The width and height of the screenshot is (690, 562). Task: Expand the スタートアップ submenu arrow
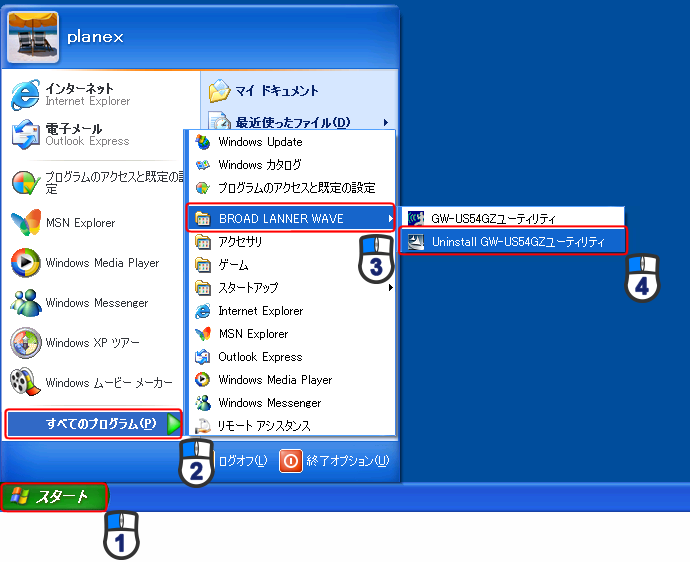(390, 288)
